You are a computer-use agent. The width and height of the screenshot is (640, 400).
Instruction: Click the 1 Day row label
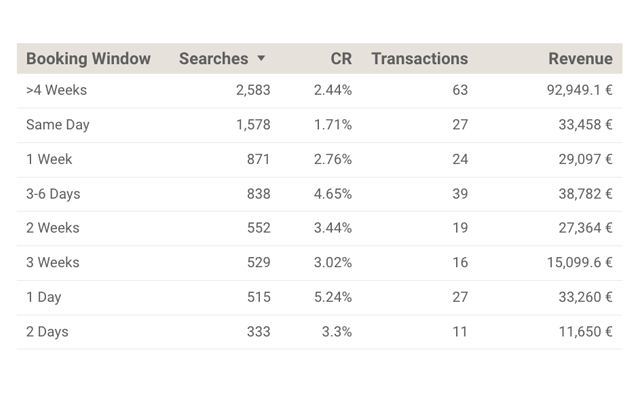[x=45, y=297]
